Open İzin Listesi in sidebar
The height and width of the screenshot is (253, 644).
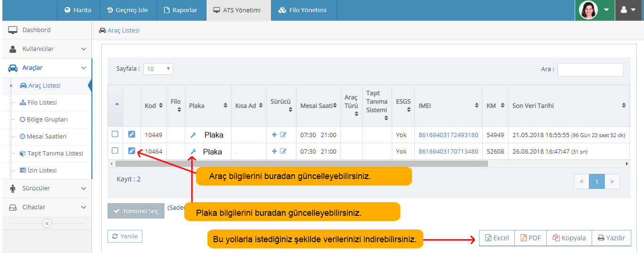(47, 171)
